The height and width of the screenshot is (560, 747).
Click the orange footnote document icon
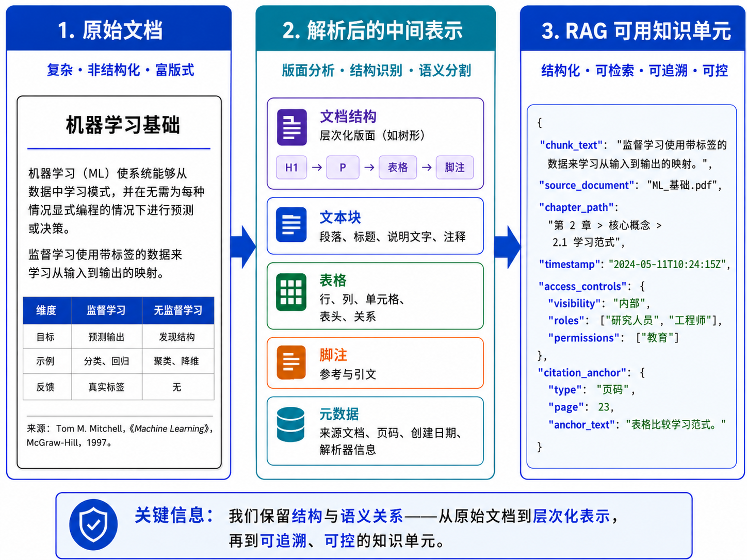pyautogui.click(x=291, y=362)
